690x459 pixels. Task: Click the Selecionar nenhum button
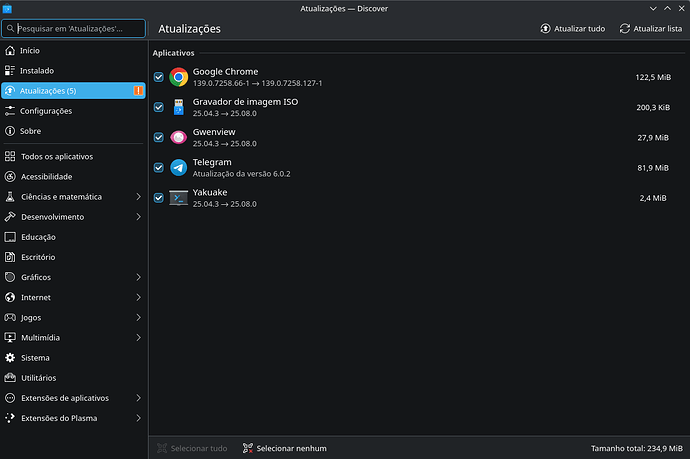click(x=285, y=448)
